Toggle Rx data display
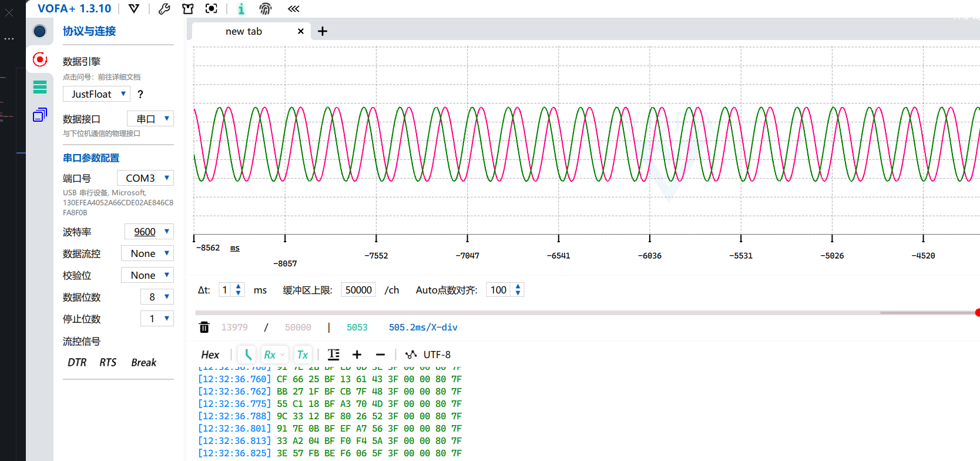980x461 pixels. coord(270,355)
